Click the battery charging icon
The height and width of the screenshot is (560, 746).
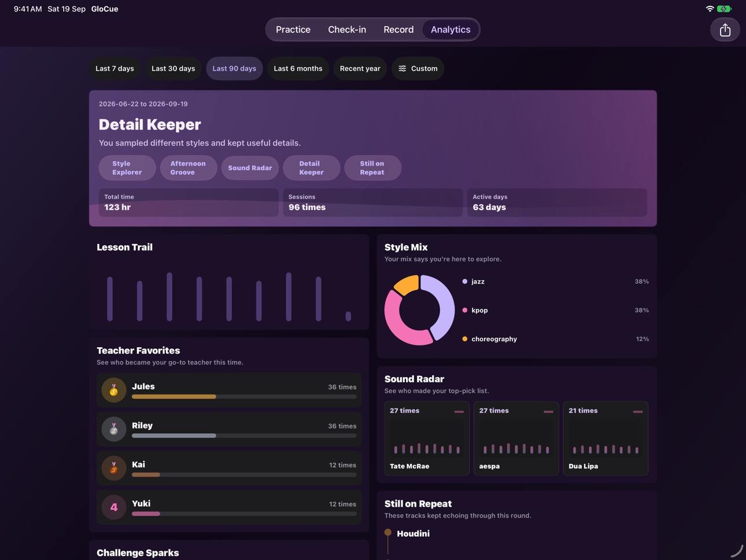tap(724, 9)
